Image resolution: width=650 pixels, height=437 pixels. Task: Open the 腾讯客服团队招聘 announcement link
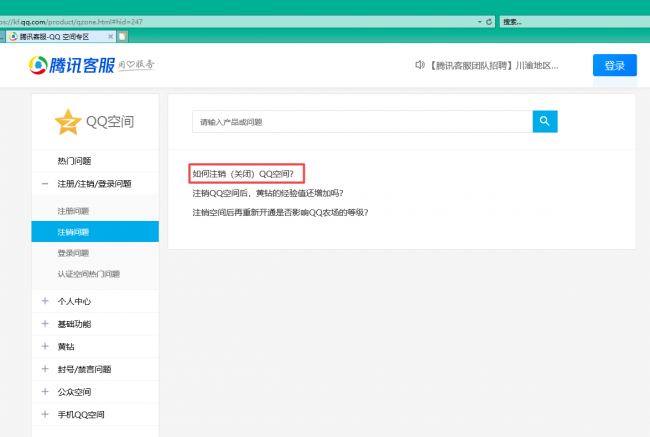coord(493,66)
